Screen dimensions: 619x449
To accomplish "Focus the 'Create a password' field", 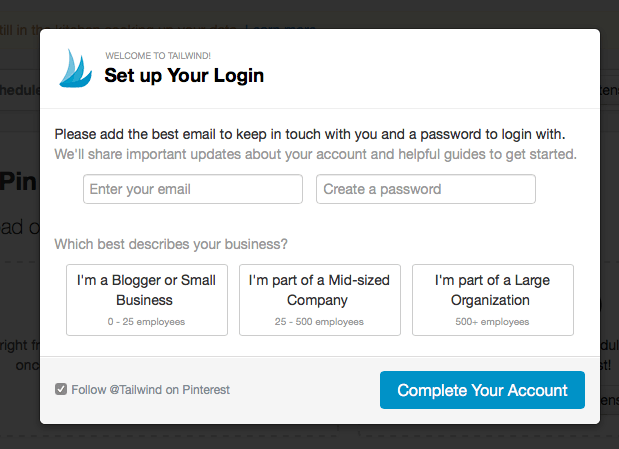I will (x=426, y=189).
